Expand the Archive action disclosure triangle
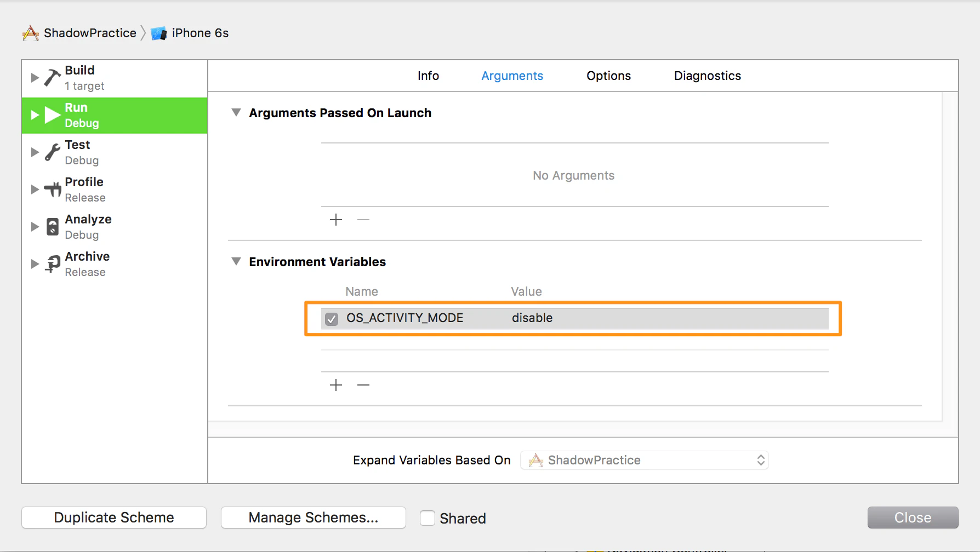Image resolution: width=980 pixels, height=552 pixels. (x=35, y=264)
